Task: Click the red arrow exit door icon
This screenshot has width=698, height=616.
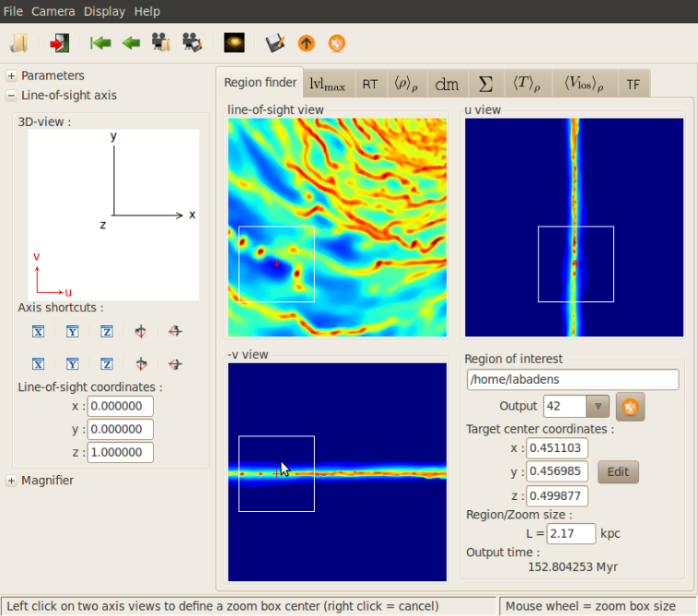Action: pyautogui.click(x=60, y=43)
